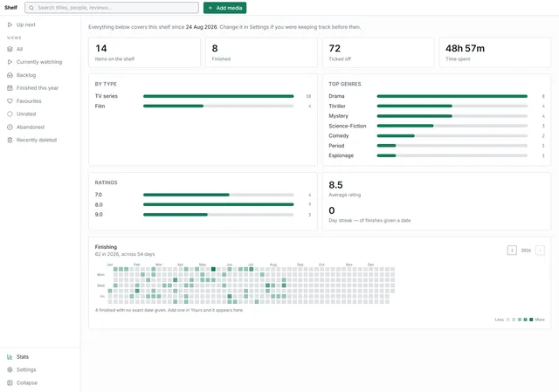Click the Currently watching play icon
Image resolution: width=559 pixels, height=392 pixels.
click(10, 62)
